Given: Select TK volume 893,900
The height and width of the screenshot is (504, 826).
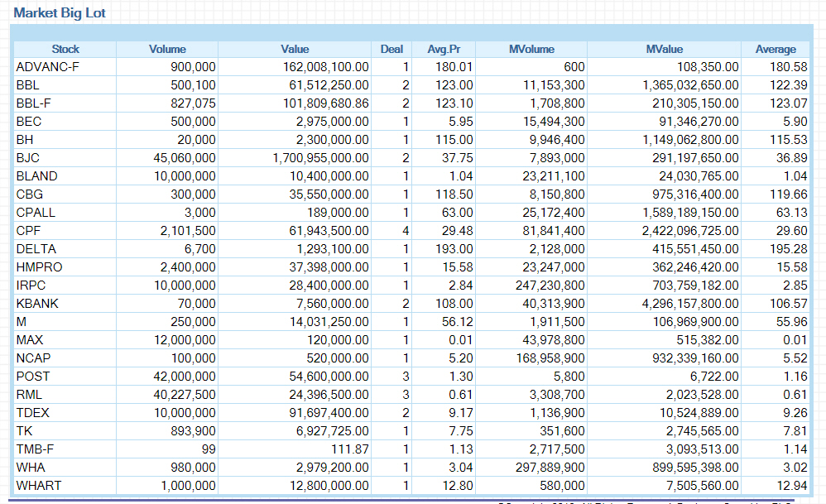Looking at the screenshot, I should point(193,431).
